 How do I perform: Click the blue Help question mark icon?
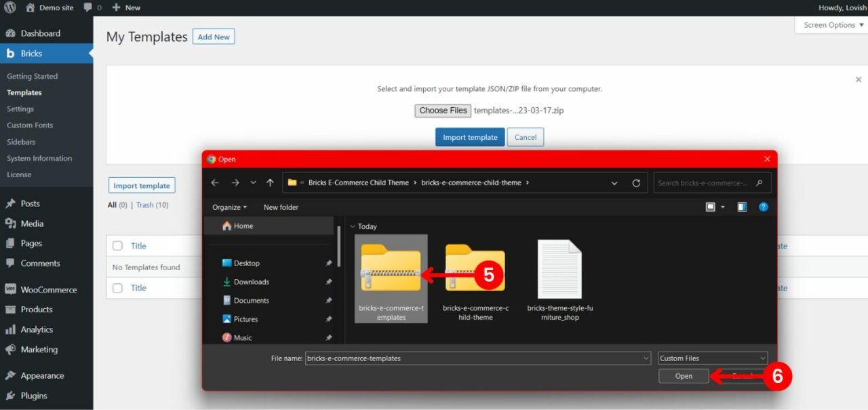coord(763,207)
